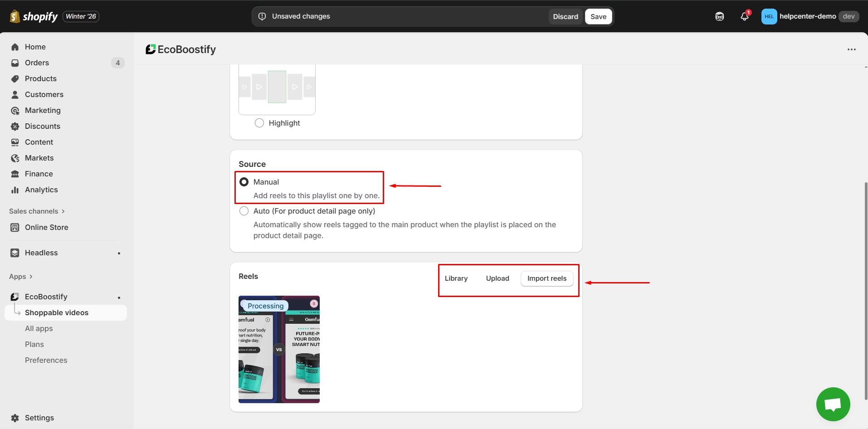868x429 pixels.
Task: Expand the Apps section in sidebar
Action: pyautogui.click(x=21, y=277)
